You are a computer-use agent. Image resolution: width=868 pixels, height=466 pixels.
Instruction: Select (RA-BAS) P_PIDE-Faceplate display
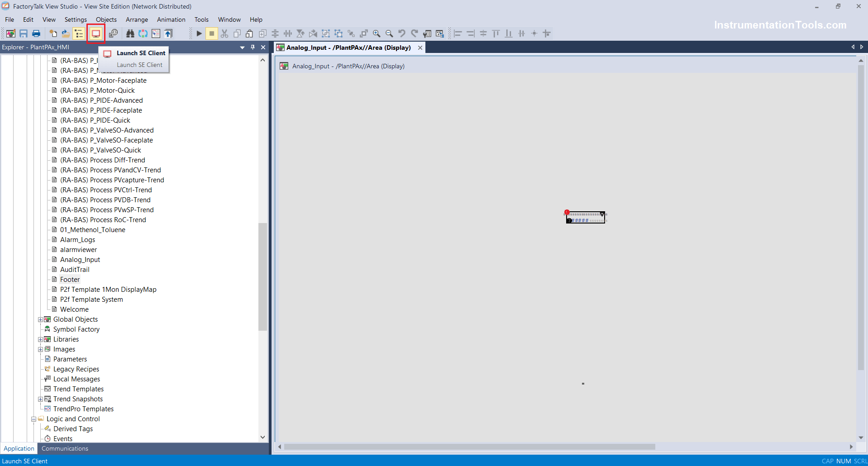point(101,110)
